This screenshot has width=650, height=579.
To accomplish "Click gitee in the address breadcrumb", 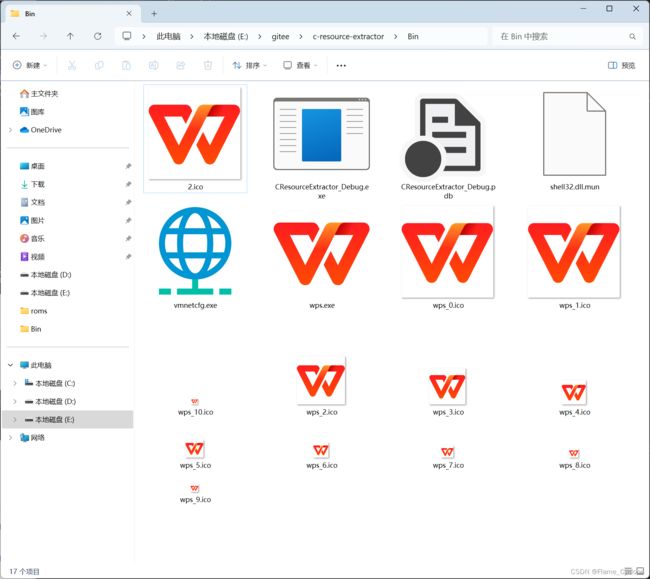I will pyautogui.click(x=280, y=36).
